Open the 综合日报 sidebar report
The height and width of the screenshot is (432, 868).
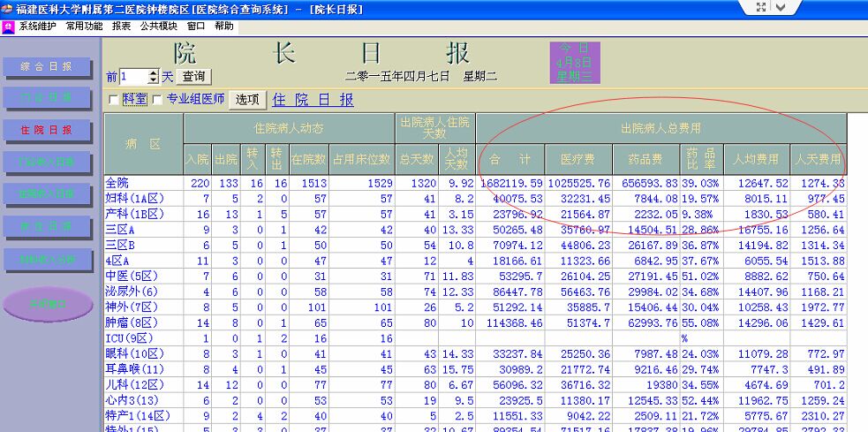pos(47,67)
